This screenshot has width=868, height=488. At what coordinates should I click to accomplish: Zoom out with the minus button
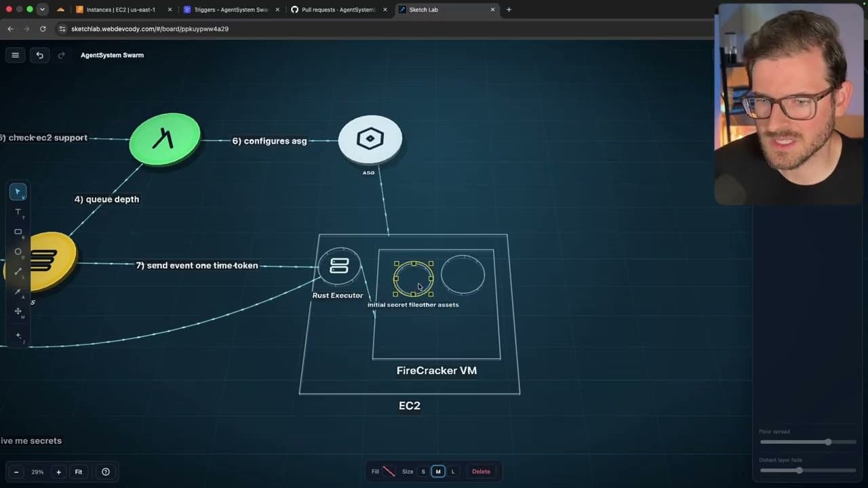click(16, 472)
